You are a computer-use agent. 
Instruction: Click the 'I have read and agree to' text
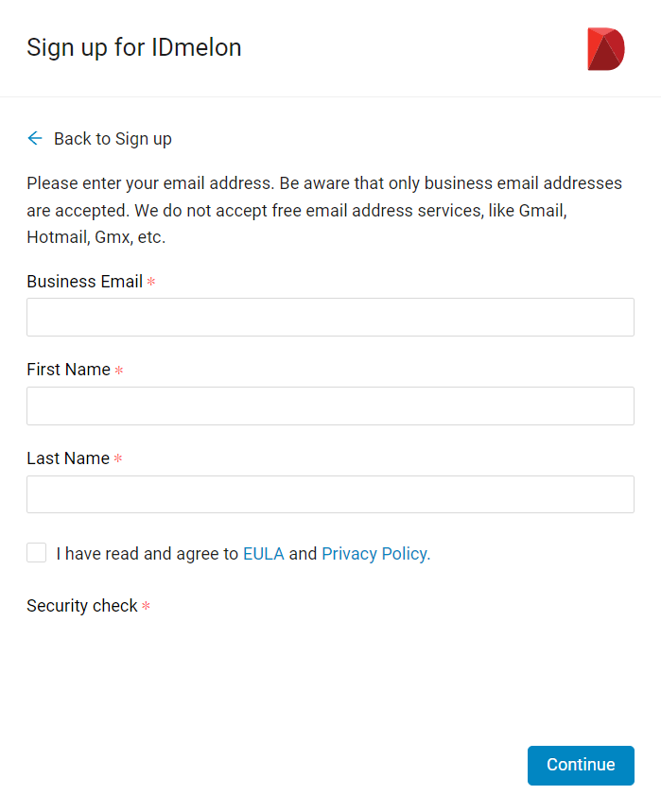pyautogui.click(x=148, y=554)
